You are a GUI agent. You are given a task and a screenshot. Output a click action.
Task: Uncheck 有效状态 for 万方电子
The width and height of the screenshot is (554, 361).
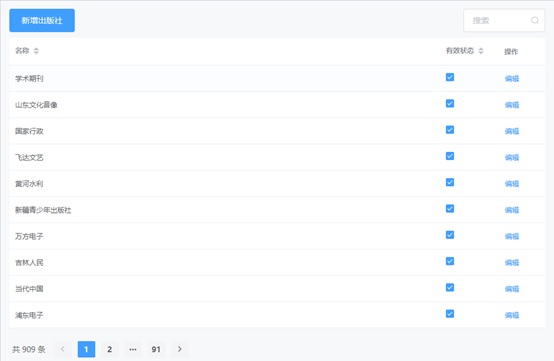(450, 235)
